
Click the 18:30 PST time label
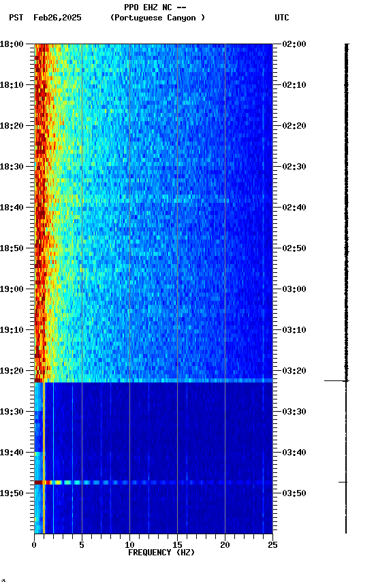(12, 167)
